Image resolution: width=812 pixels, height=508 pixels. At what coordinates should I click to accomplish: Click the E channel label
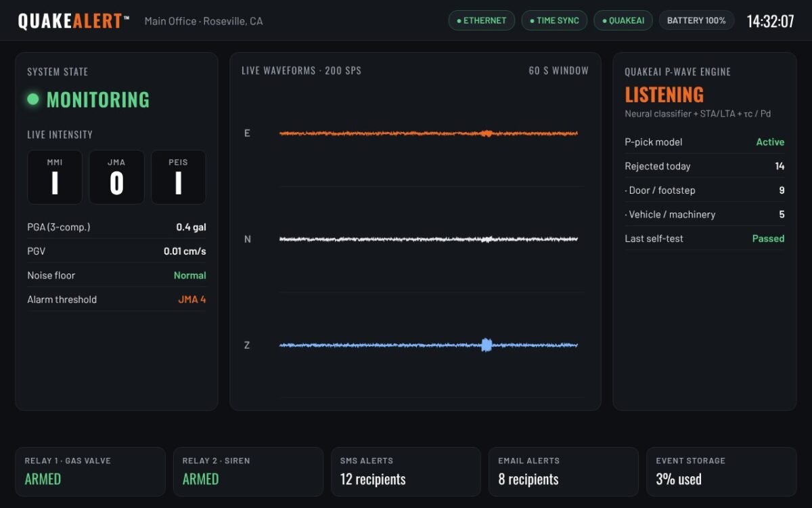pos(247,133)
